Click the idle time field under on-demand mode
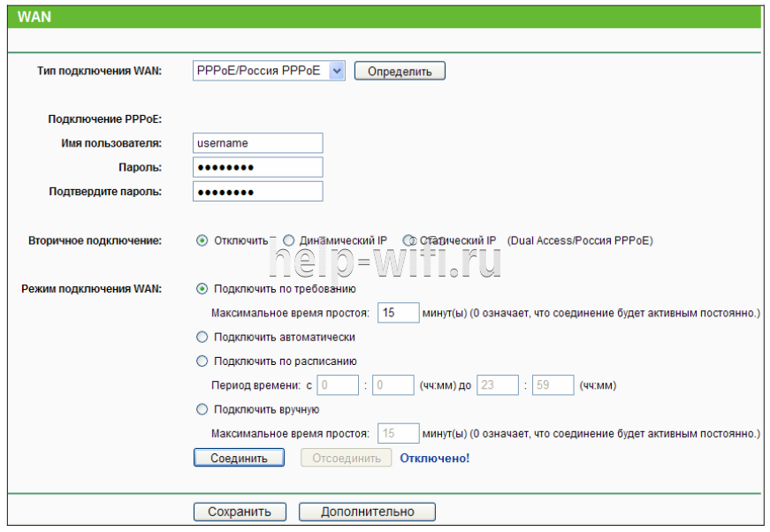770x532 pixels. click(398, 313)
